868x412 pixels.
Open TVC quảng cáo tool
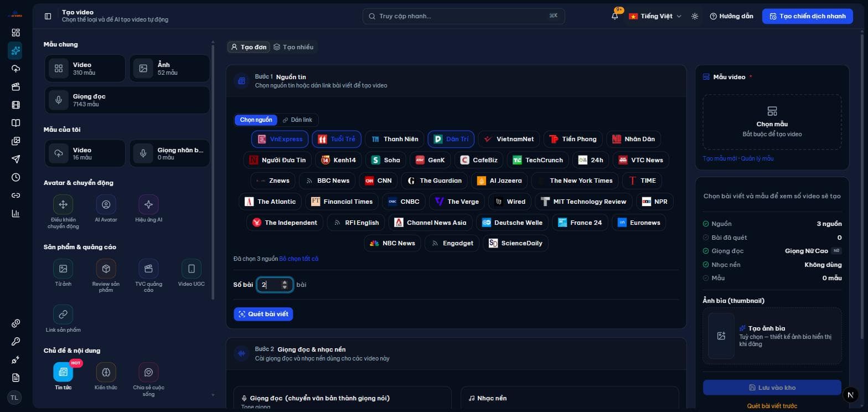[x=148, y=275]
